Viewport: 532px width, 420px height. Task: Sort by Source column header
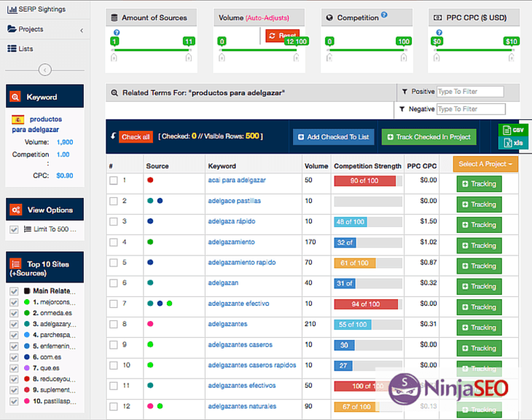pos(157,166)
